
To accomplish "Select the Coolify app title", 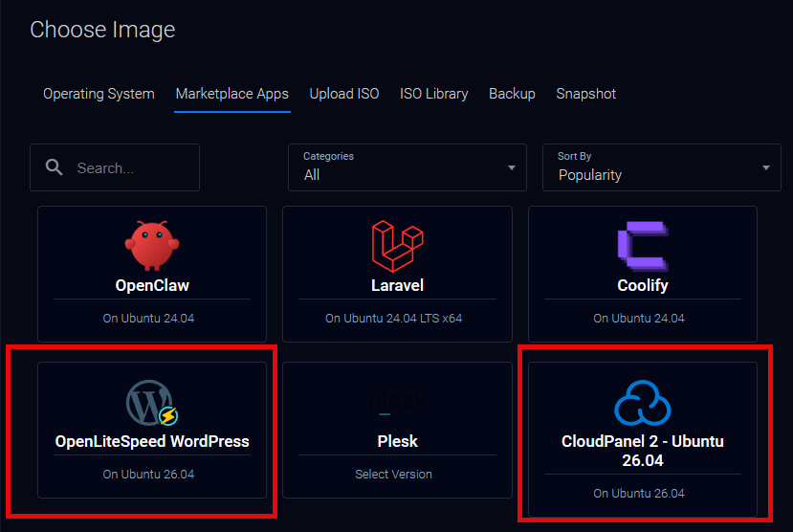I will click(643, 286).
